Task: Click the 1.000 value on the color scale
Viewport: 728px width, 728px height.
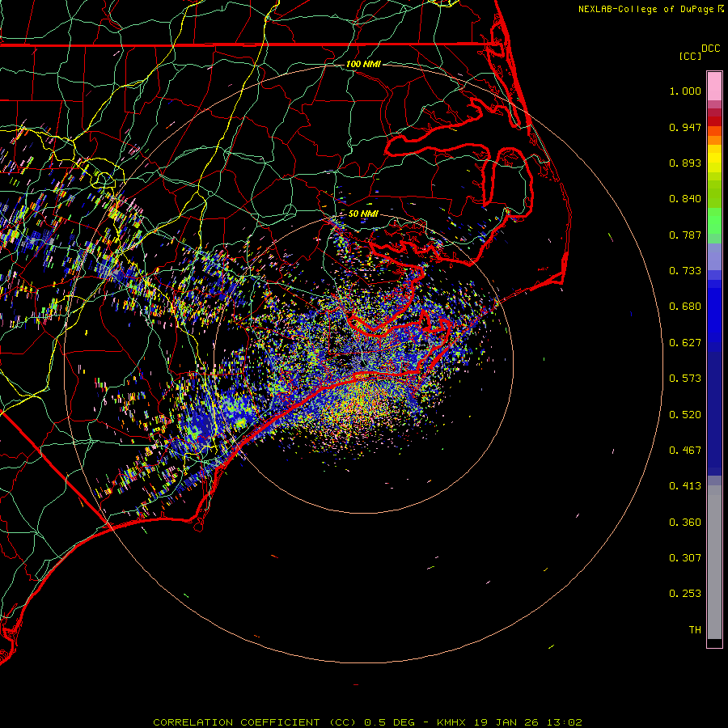Action: tap(685, 91)
